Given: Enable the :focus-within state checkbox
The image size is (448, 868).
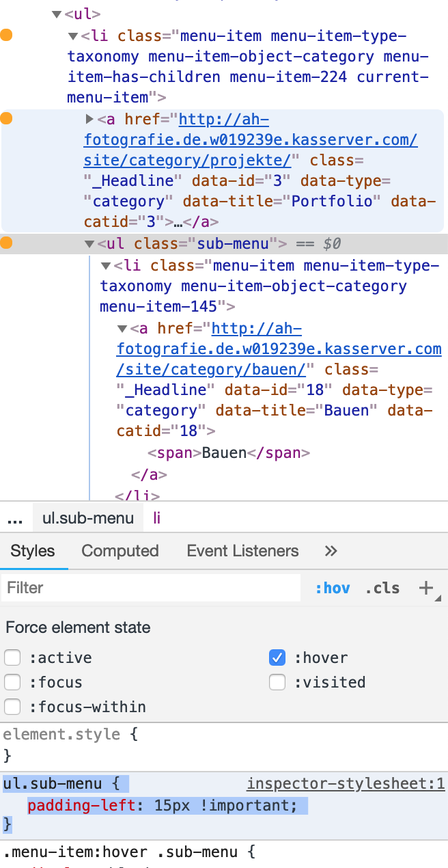Looking at the screenshot, I should point(12,707).
